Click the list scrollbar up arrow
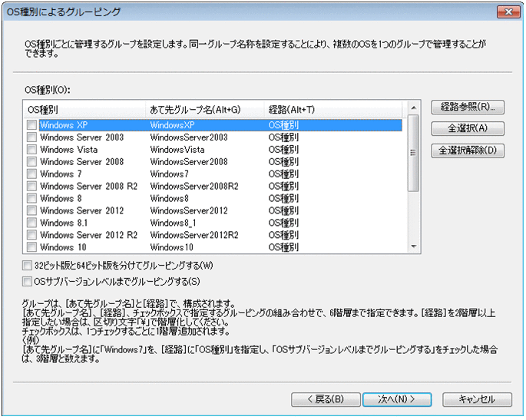The height and width of the screenshot is (420, 526). click(414, 107)
